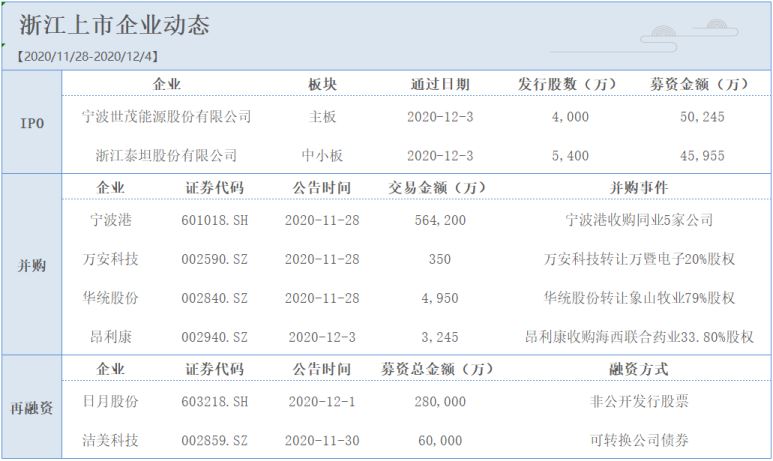Click stock code 002840.SZ
Viewport: 773px width, 461px height.
[214, 298]
